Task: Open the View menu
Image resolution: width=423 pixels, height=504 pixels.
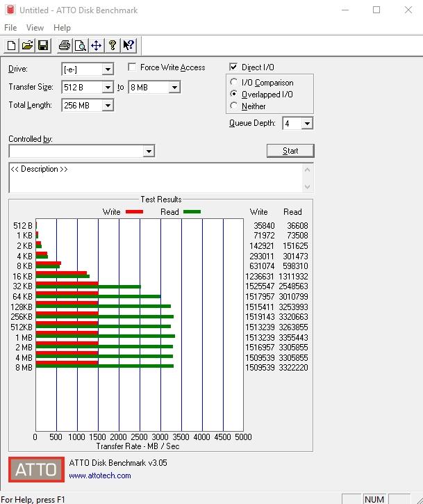Action: coord(35,28)
